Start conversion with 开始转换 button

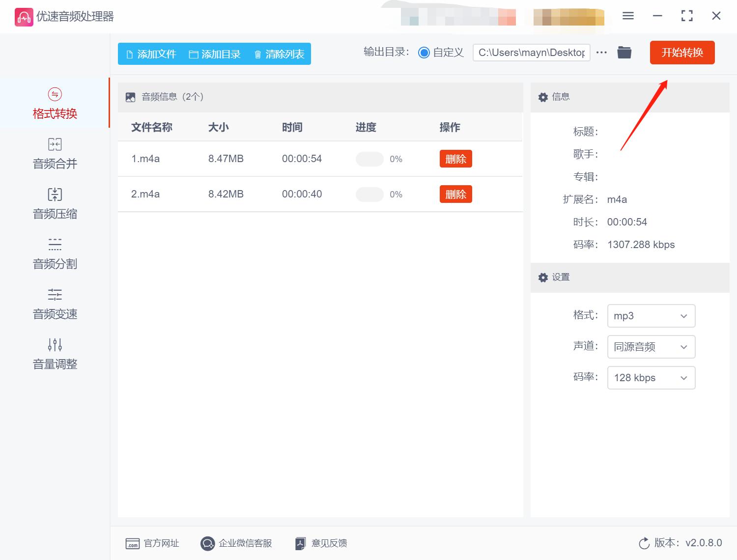682,53
